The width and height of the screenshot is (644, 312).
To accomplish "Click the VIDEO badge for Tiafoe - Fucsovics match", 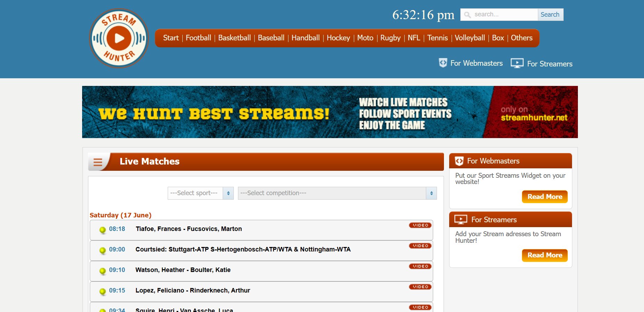I will (420, 225).
